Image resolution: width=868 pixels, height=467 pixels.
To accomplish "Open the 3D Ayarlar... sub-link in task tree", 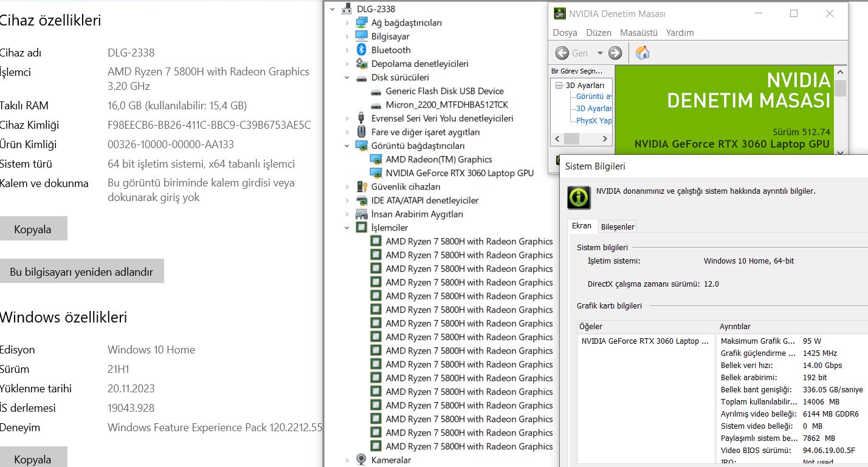I will (594, 108).
